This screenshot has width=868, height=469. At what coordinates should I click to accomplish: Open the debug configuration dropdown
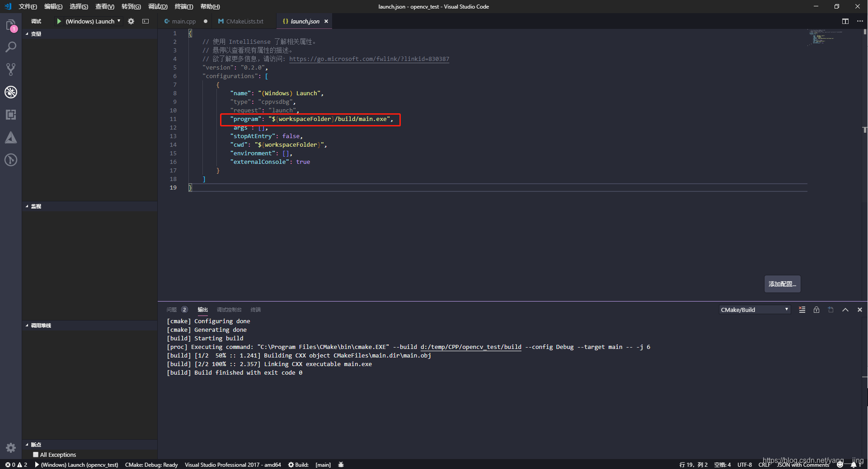tap(94, 21)
